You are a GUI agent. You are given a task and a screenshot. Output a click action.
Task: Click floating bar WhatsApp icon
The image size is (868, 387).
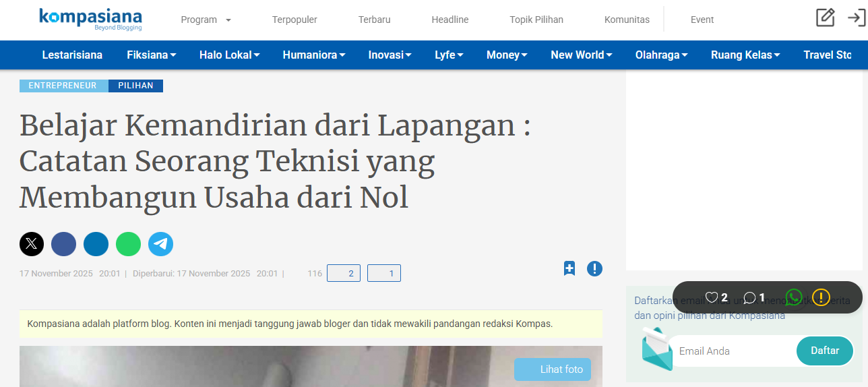coord(793,297)
